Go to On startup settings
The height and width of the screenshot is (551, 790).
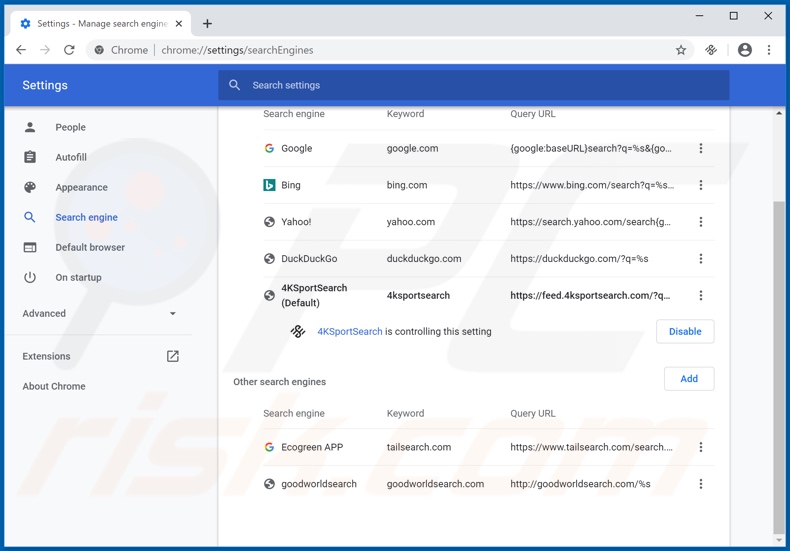[x=78, y=278]
